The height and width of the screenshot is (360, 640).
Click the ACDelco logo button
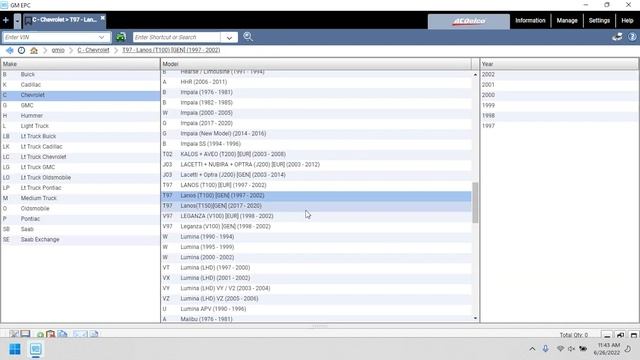pyautogui.click(x=469, y=21)
